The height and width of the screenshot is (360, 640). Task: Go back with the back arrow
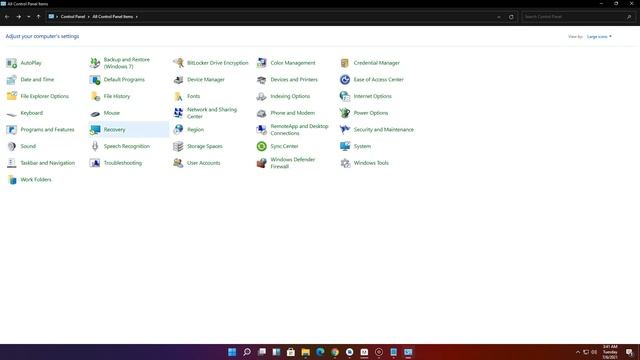click(x=7, y=17)
